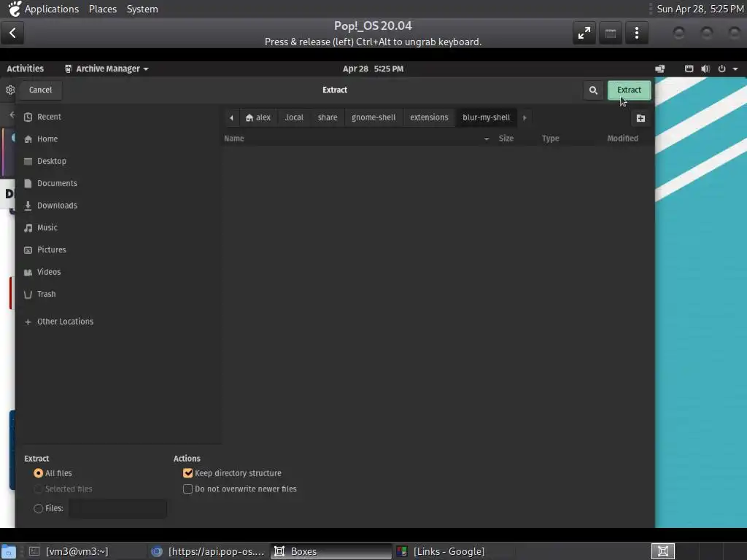Viewport: 747px width, 560px height.
Task: Click the guest display/screen tray icon
Action: pyautogui.click(x=659, y=69)
